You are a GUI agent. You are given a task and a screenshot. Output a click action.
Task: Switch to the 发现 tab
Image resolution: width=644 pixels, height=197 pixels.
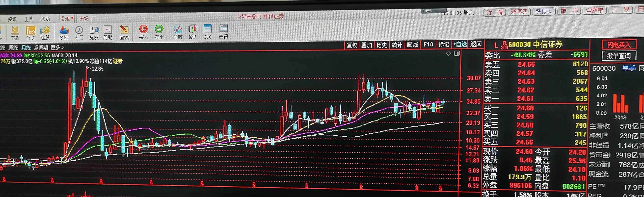pos(67,19)
